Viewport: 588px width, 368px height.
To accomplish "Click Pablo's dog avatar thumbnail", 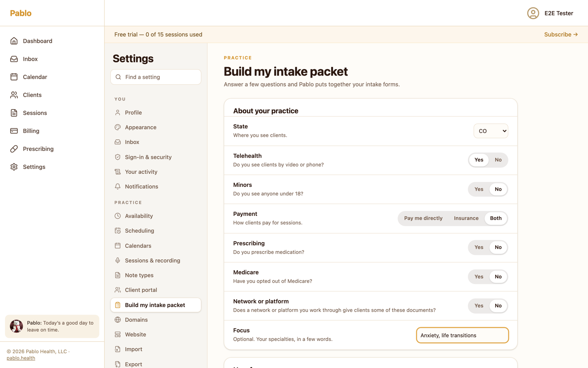I will pyautogui.click(x=16, y=326).
